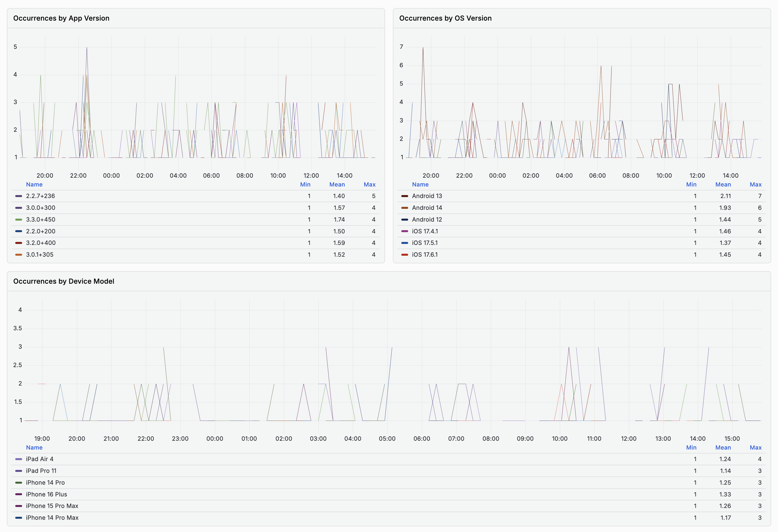Image resolution: width=778 pixels, height=532 pixels.
Task: Select the iPad Pro 11 legend entry
Action: 41,471
